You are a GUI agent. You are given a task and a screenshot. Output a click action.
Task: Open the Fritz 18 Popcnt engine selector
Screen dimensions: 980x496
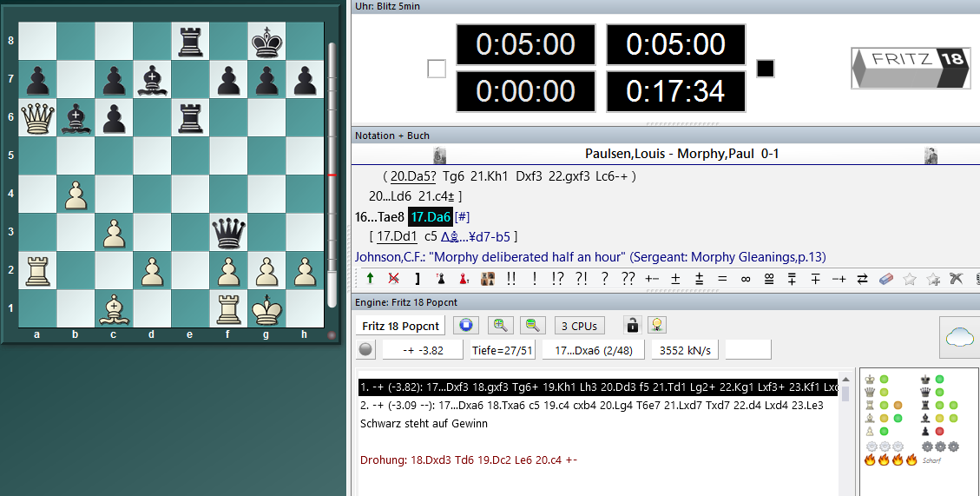(x=401, y=326)
